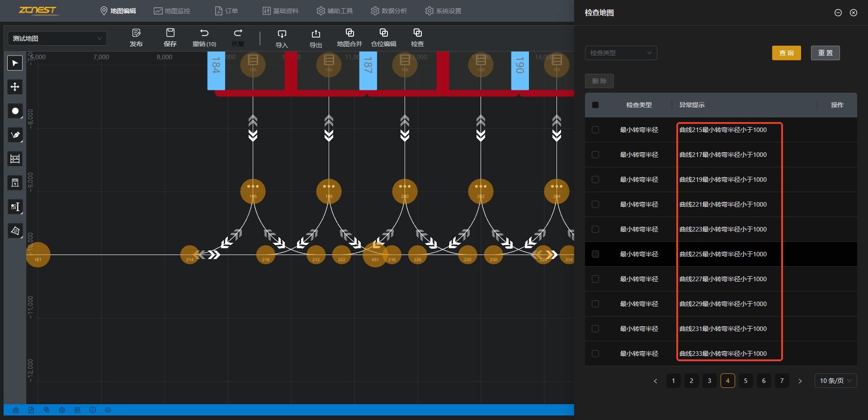This screenshot has height=420, width=868.
Task: Go to page 5
Action: point(746,381)
